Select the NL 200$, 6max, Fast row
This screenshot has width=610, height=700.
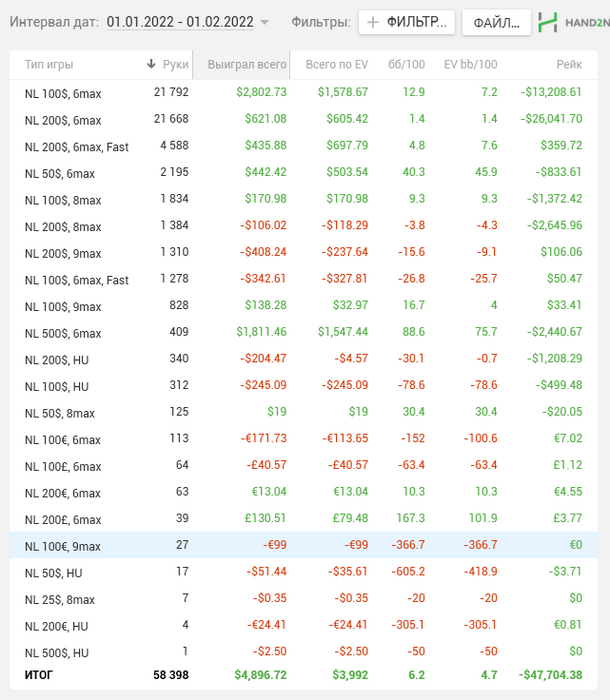click(303, 146)
